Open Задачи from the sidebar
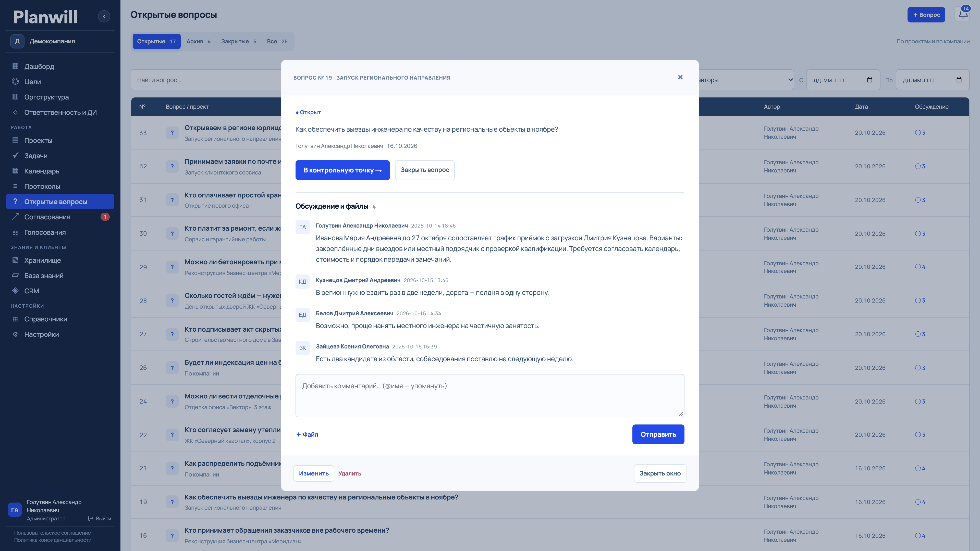Screen dimensions: 980x551 point(60,156)
